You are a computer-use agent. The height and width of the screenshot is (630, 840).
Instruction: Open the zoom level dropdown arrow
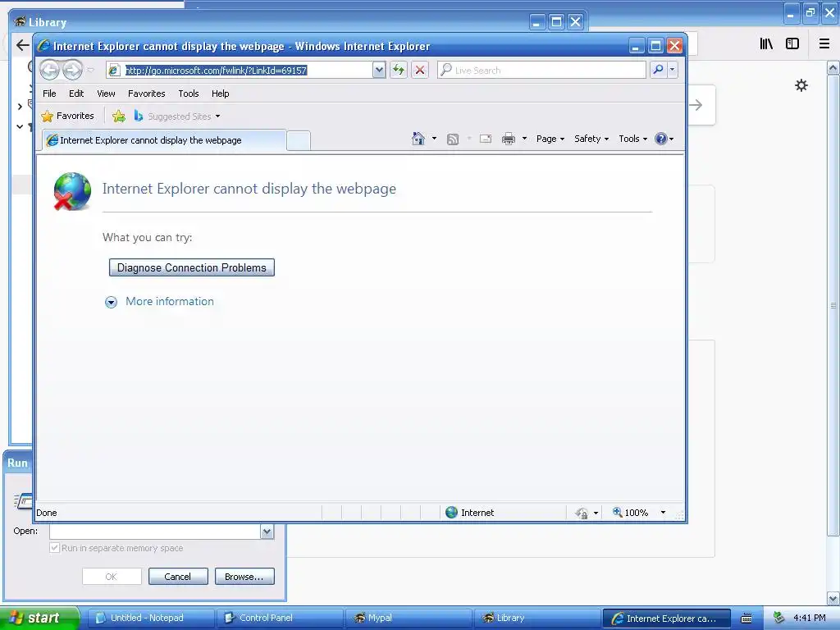pos(663,513)
